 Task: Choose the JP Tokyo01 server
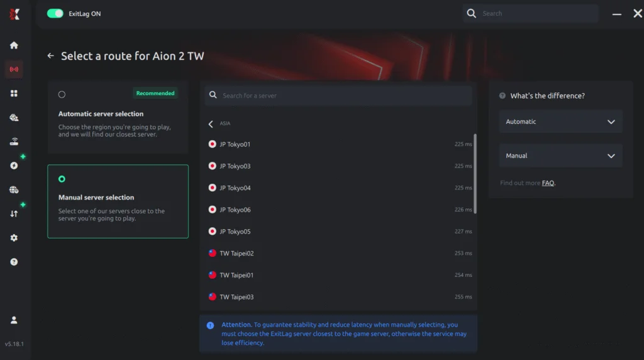(235, 144)
